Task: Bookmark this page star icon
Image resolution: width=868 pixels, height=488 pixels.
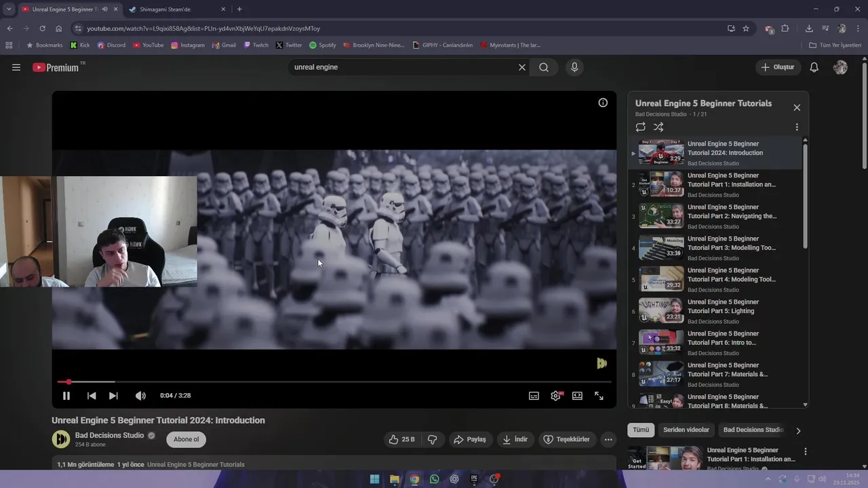Action: [746, 28]
